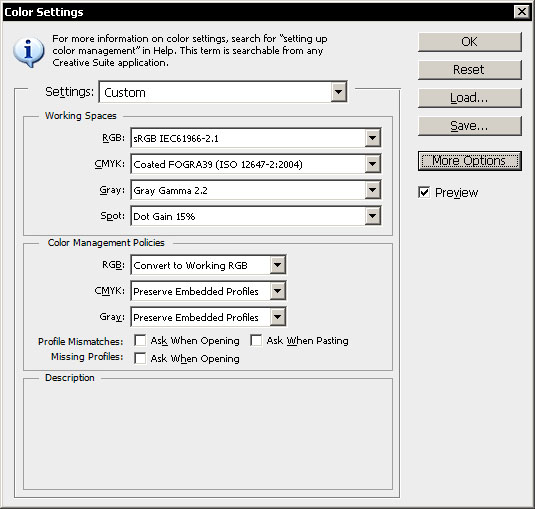Enable Ask When Pasting checkbox
Image resolution: width=535 pixels, height=509 pixels.
(256, 340)
